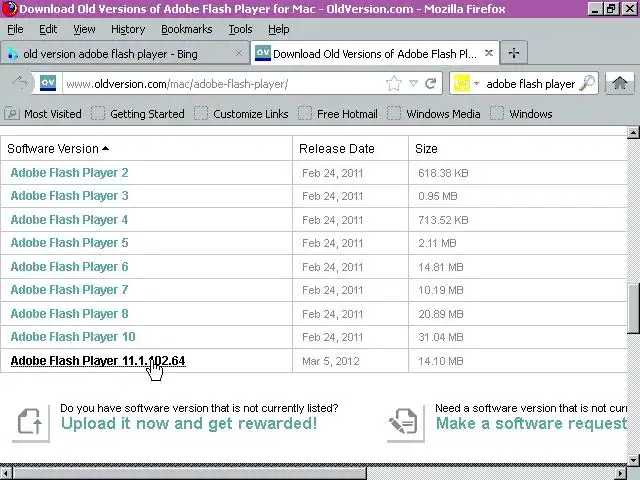The image size is (640, 480).
Task: Click the 'Make a software request' link
Action: pyautogui.click(x=531, y=423)
